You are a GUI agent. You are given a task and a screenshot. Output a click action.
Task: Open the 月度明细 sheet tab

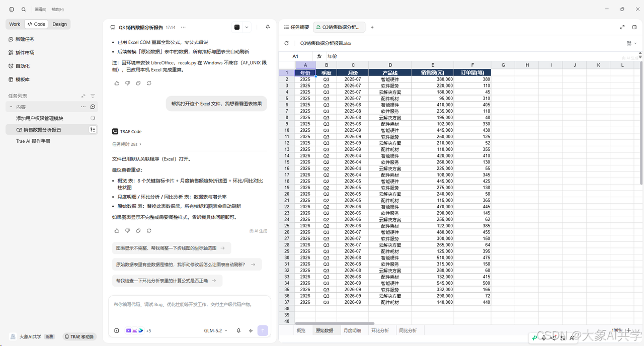click(352, 330)
